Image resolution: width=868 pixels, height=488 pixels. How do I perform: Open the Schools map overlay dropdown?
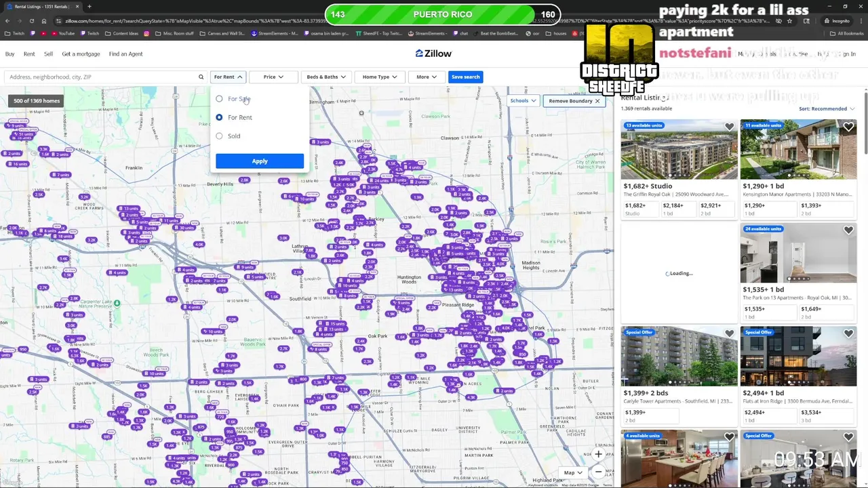click(523, 101)
